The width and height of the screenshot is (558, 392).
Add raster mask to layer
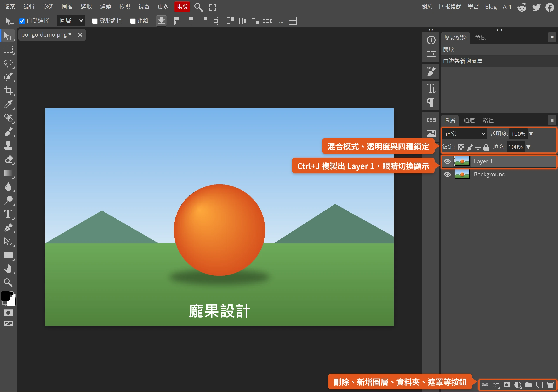coord(507,385)
